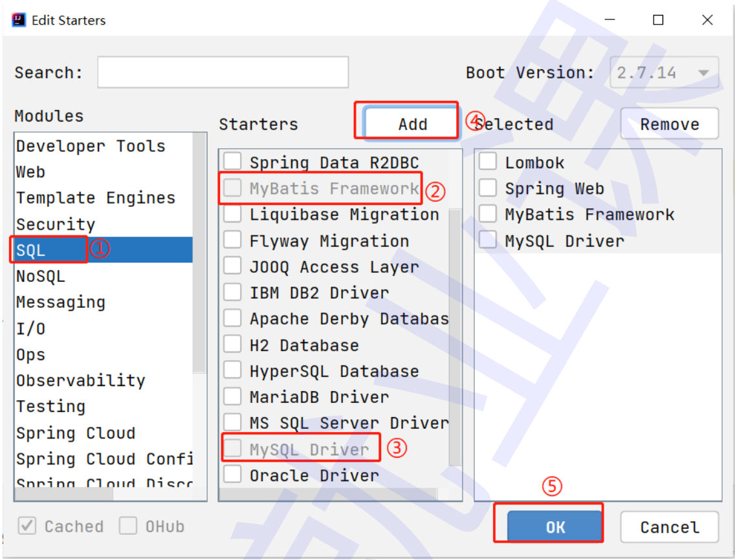The width and height of the screenshot is (735, 560).
Task: Check the MariaDB Driver starter
Action: 232,396
